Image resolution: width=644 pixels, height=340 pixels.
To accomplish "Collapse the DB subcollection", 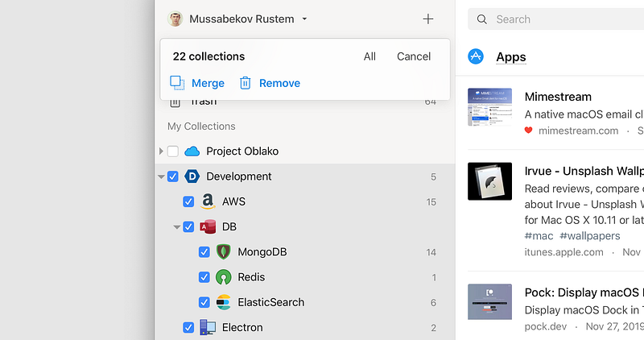I will tap(176, 227).
